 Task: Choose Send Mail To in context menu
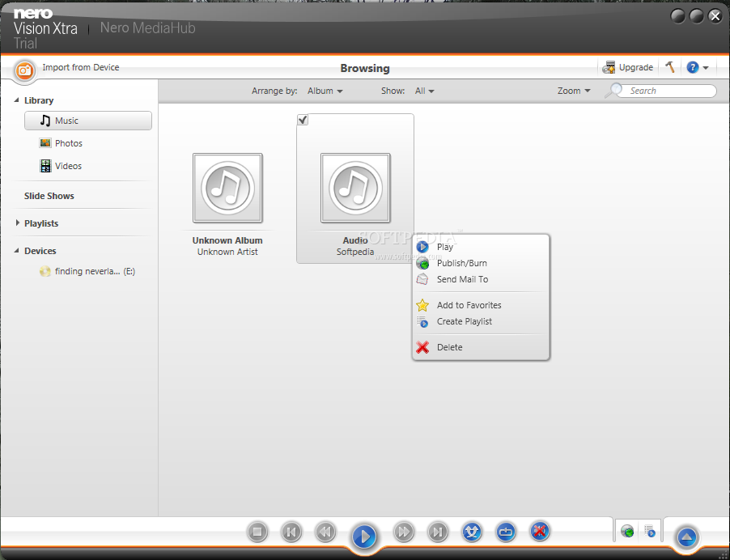pyautogui.click(x=481, y=279)
